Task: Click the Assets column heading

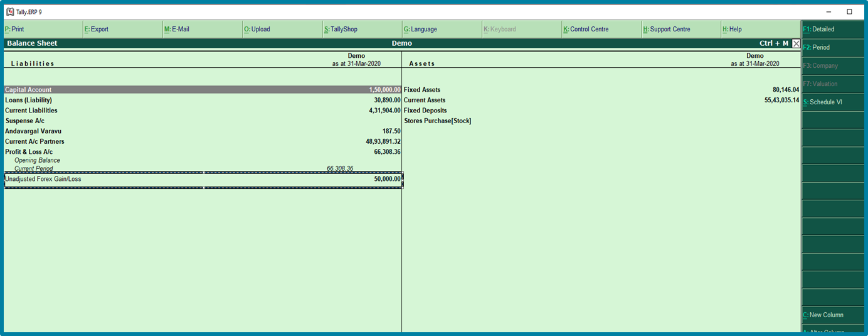Action: click(x=422, y=63)
